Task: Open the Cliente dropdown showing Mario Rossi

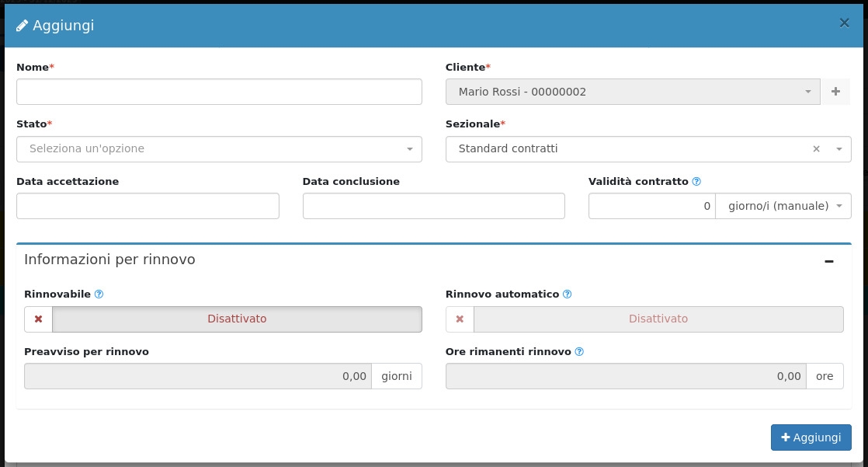Action: pyautogui.click(x=632, y=92)
